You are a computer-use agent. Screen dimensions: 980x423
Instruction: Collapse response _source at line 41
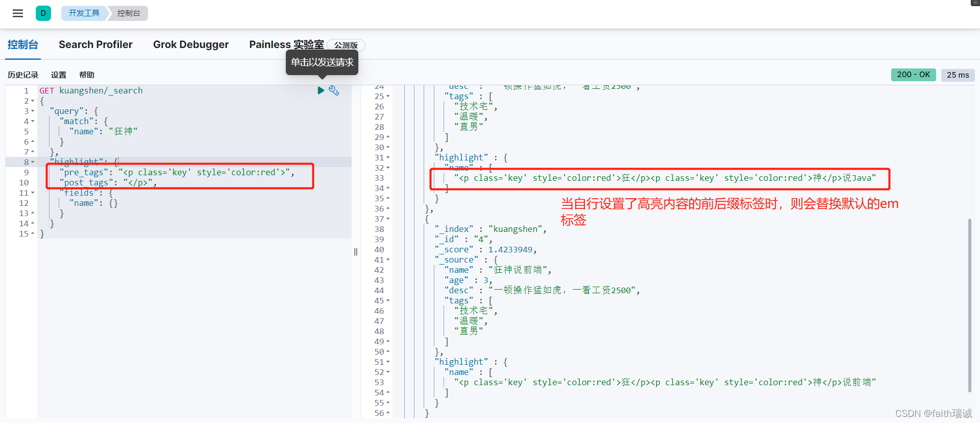coord(388,260)
